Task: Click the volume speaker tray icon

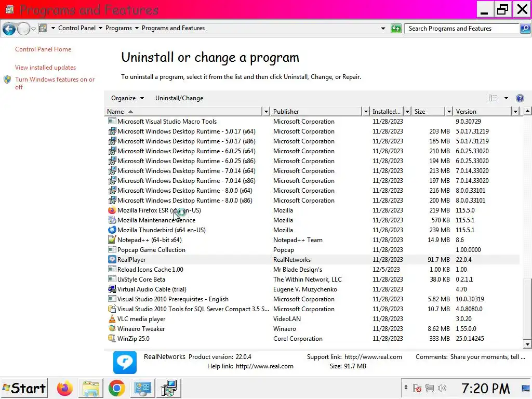Action: point(442,388)
